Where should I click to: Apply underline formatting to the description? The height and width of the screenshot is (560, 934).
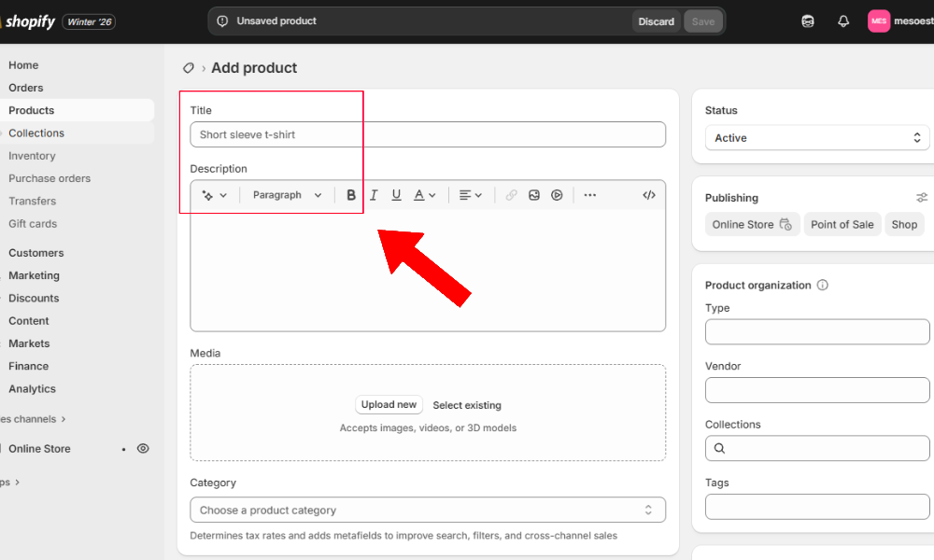396,194
